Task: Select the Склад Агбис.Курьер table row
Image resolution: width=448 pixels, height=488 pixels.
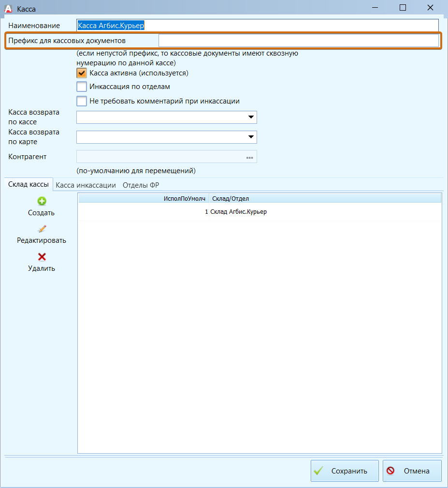Action: coord(260,212)
